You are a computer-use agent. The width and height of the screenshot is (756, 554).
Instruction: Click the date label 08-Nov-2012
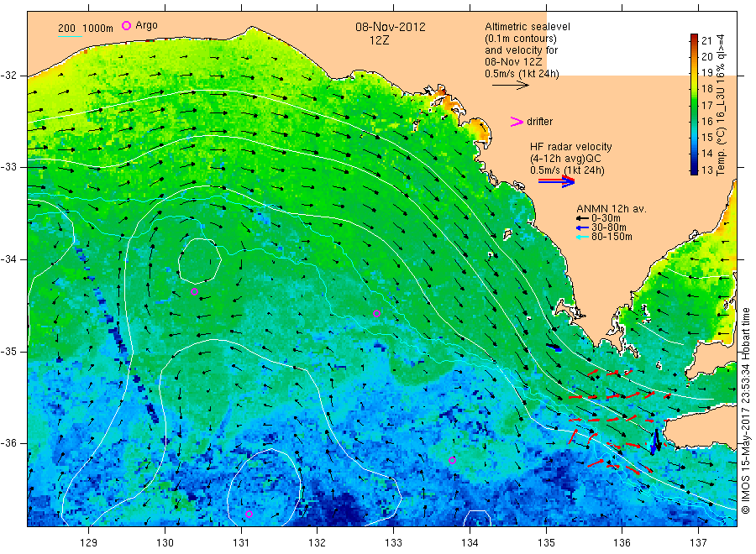[391, 27]
